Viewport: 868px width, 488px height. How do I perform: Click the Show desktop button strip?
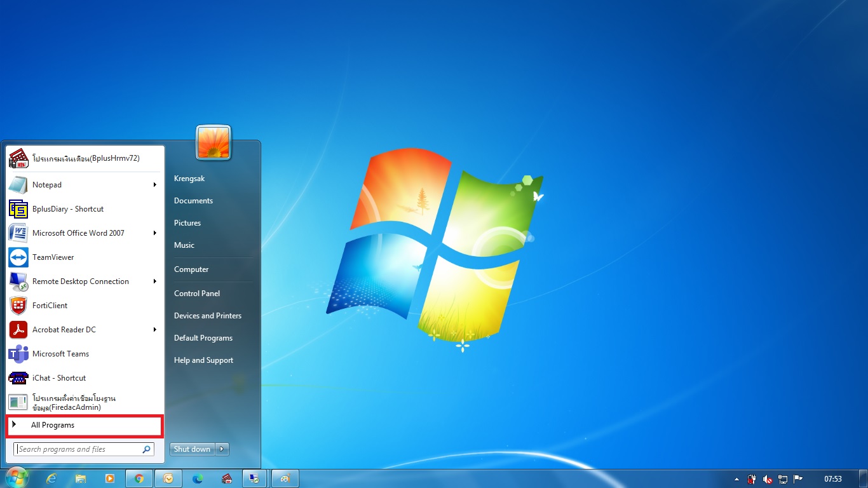[x=864, y=478]
